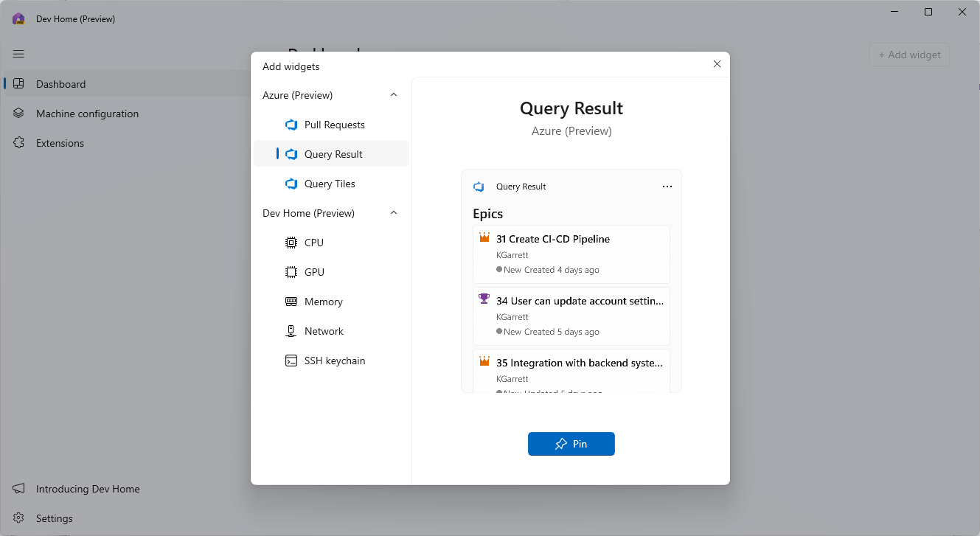Select the SSH keychain widget

pyautogui.click(x=331, y=361)
